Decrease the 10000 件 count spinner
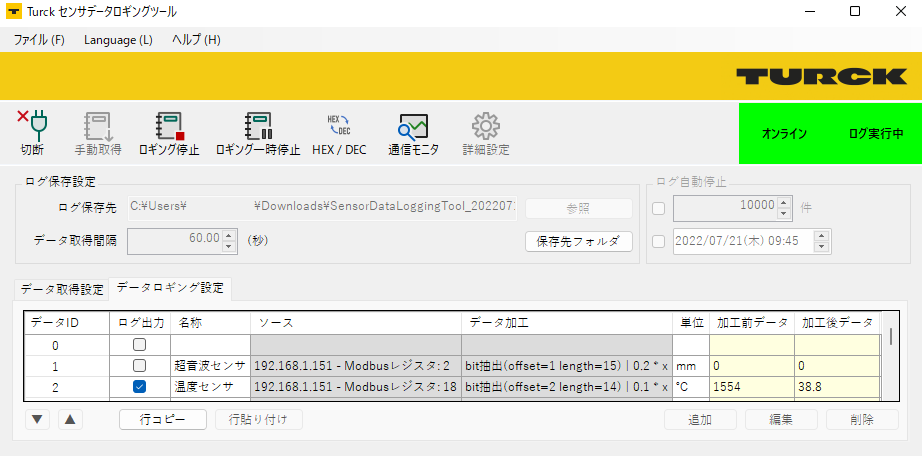Image resolution: width=922 pixels, height=456 pixels. click(x=783, y=214)
